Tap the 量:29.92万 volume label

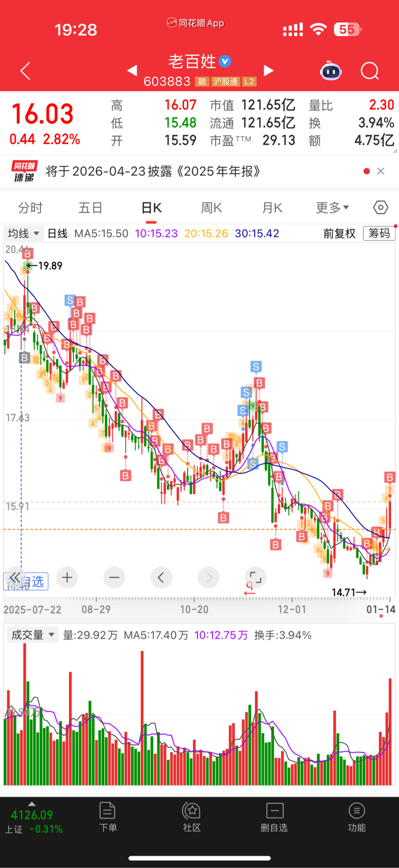[x=90, y=635]
